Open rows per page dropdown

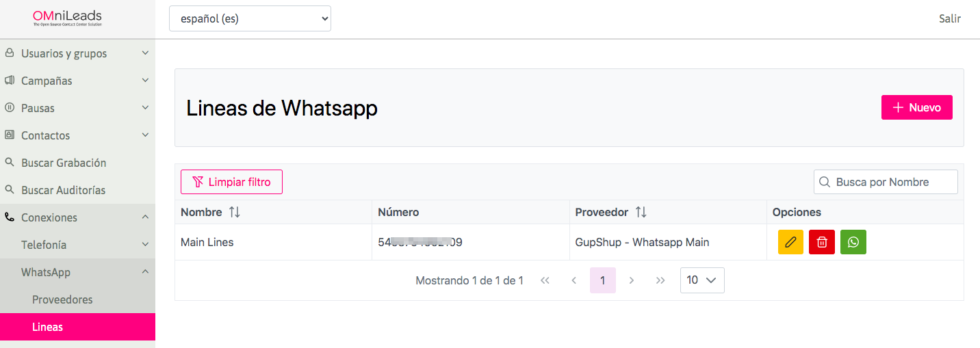[702, 280]
